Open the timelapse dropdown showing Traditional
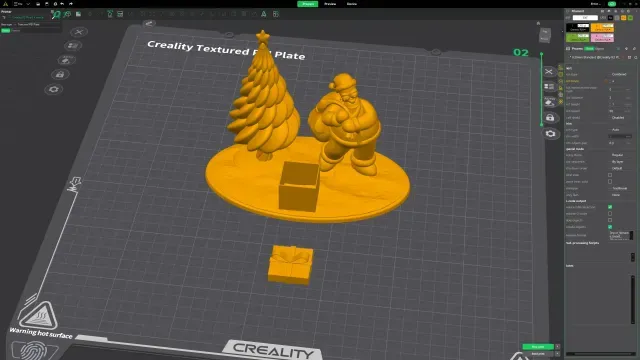Viewport: 640px width, 360px height. 619,188
